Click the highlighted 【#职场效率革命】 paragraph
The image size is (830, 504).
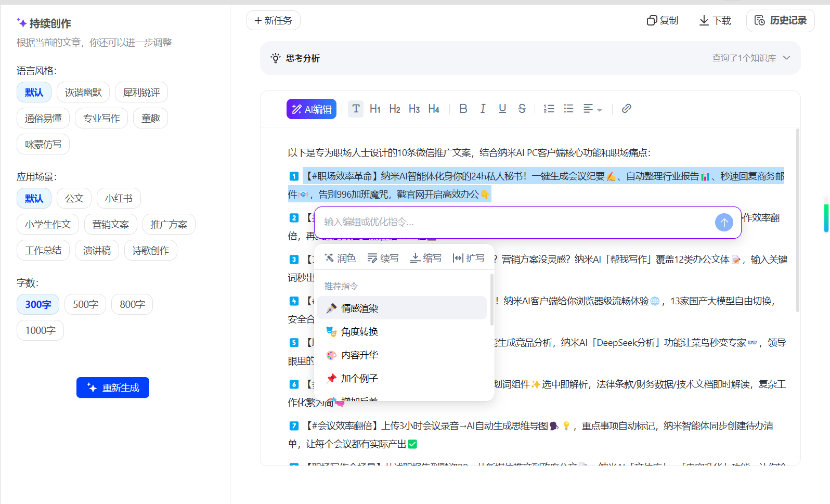[x=536, y=185]
